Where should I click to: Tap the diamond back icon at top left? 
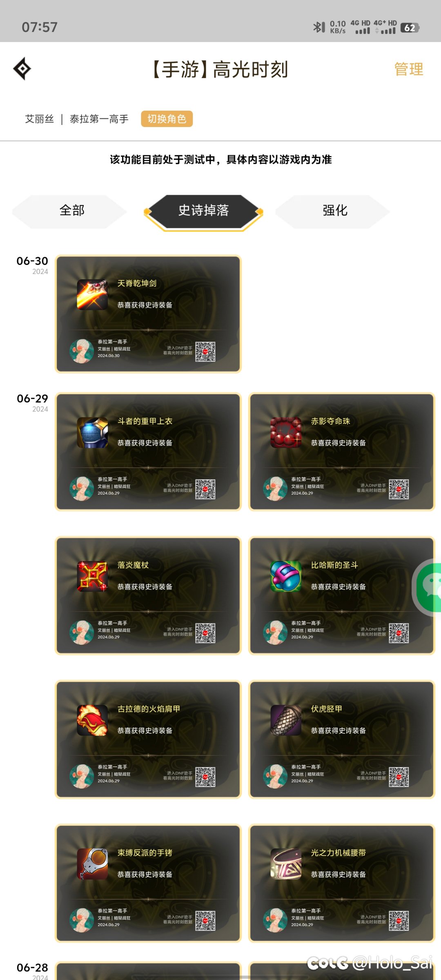(x=22, y=69)
